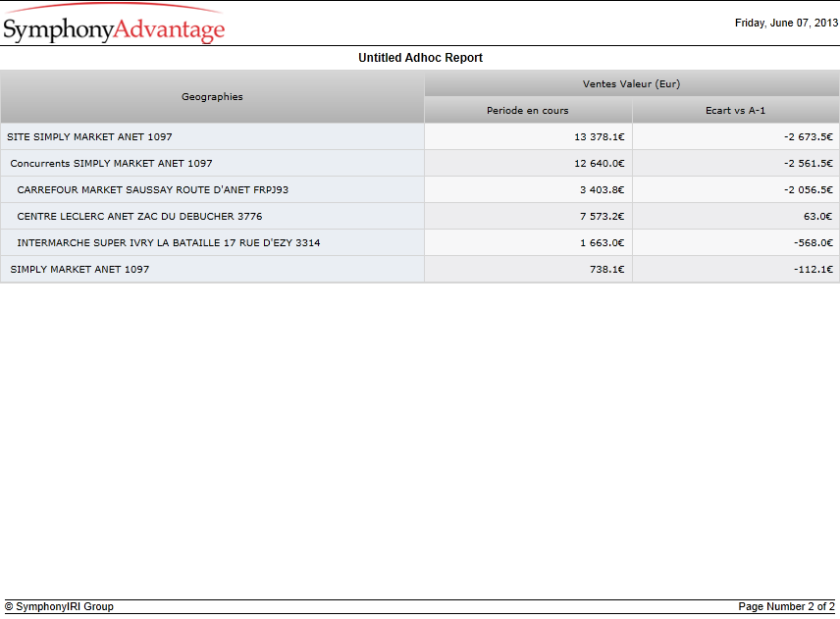Image resolution: width=840 pixels, height=619 pixels.
Task: Click the Page Number 2 of 2 footer
Action: pos(786,606)
